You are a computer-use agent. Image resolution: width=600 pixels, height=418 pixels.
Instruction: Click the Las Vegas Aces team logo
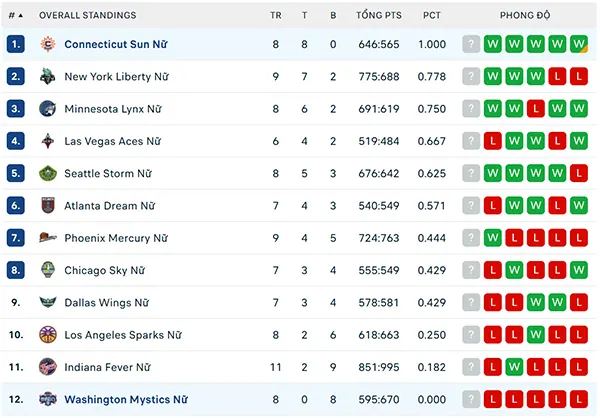(x=48, y=141)
